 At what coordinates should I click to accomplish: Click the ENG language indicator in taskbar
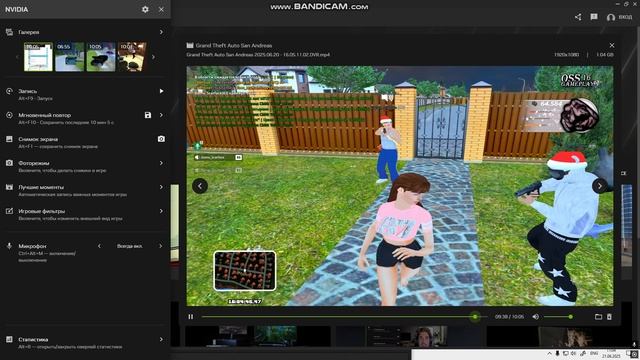point(594,353)
